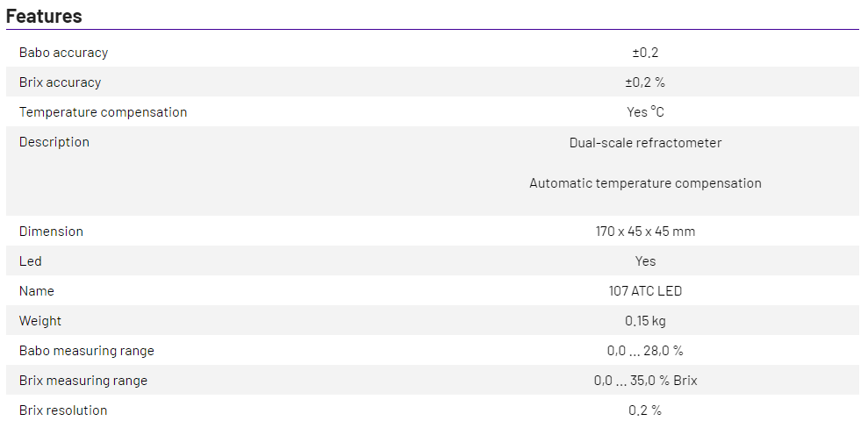
Task: Click the Automatic temperature compensation text
Action: click(645, 183)
